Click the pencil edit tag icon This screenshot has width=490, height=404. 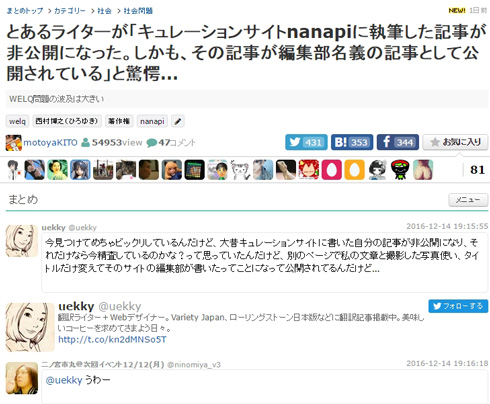(x=178, y=121)
